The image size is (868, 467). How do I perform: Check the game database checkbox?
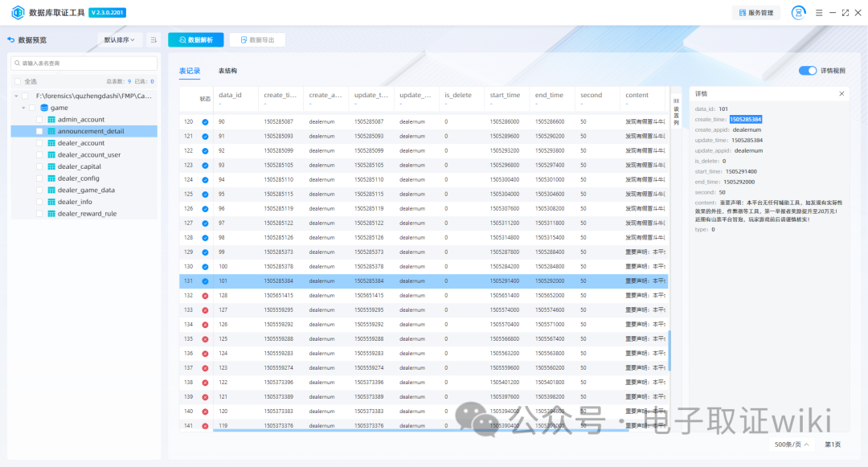[x=32, y=108]
